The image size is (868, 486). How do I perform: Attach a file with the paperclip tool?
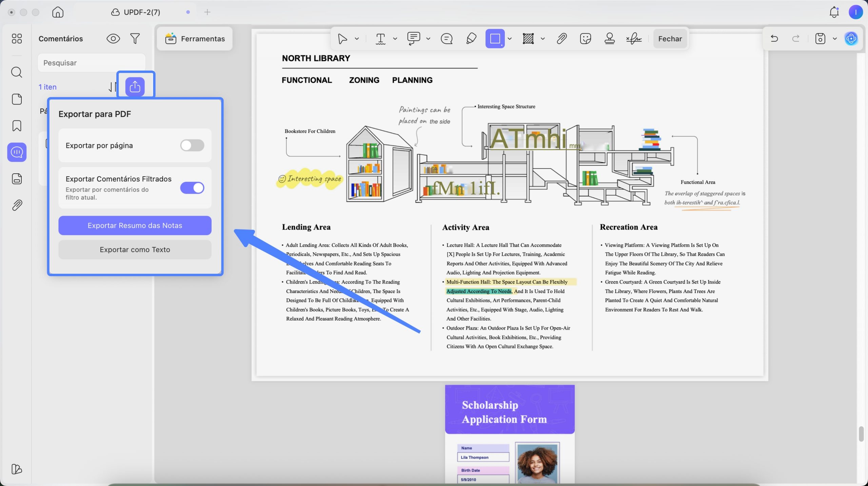[561, 39]
